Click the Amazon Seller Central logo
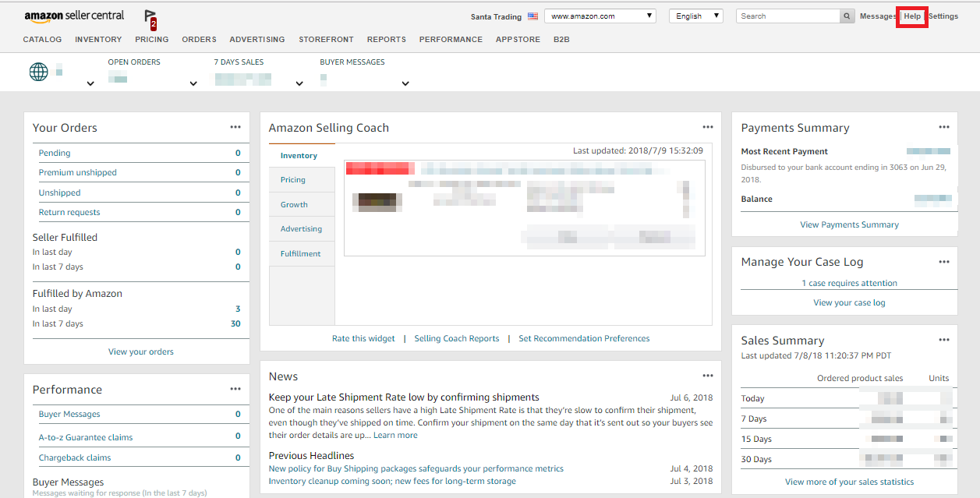The height and width of the screenshot is (498, 980). click(74, 16)
